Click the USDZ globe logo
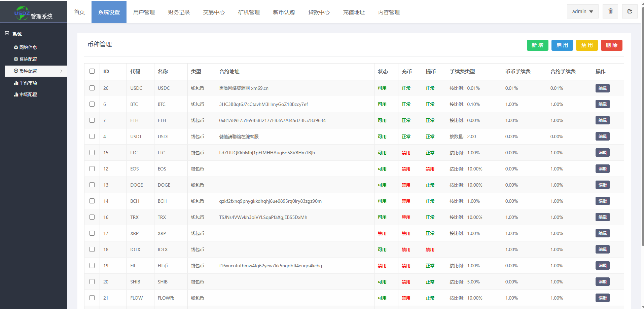The image size is (644, 309). tap(22, 13)
